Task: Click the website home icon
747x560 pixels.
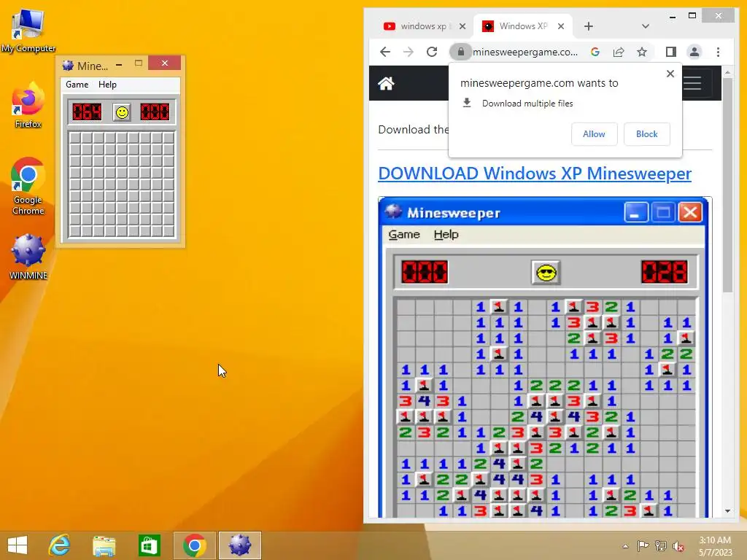Action: pos(386,84)
